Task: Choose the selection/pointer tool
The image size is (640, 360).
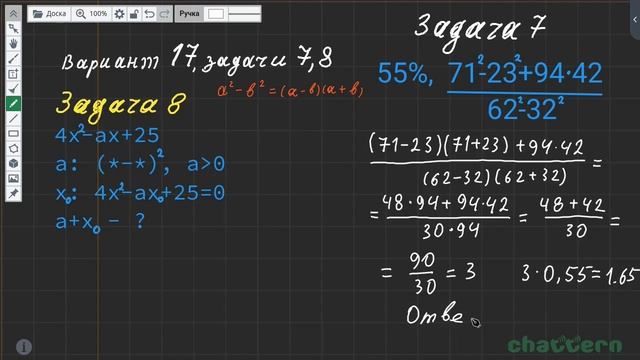Action: pyautogui.click(x=13, y=29)
